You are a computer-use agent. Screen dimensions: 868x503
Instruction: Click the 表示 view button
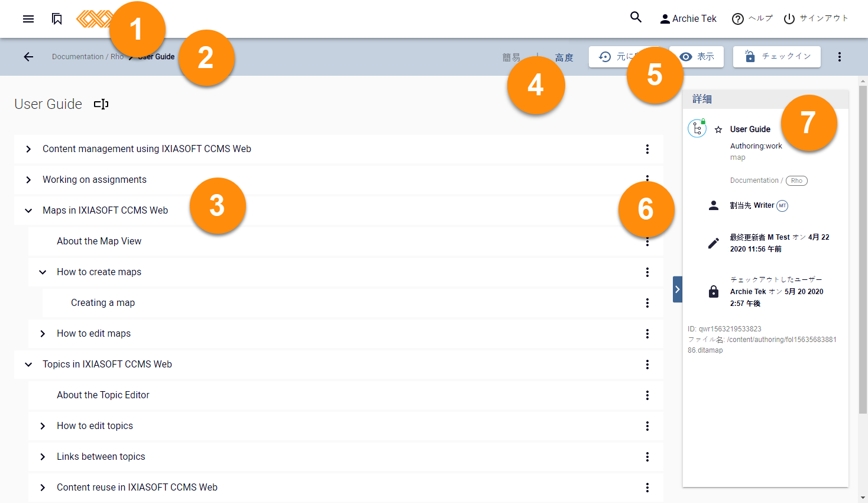pyautogui.click(x=697, y=57)
